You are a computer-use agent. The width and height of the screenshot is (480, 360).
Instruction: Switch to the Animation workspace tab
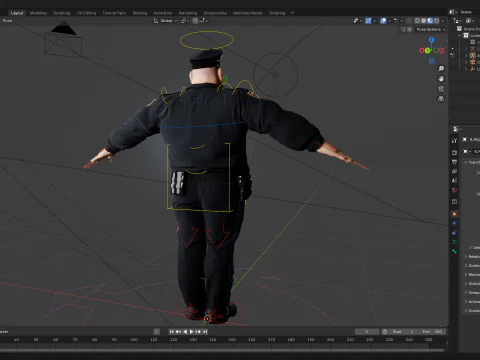163,13
